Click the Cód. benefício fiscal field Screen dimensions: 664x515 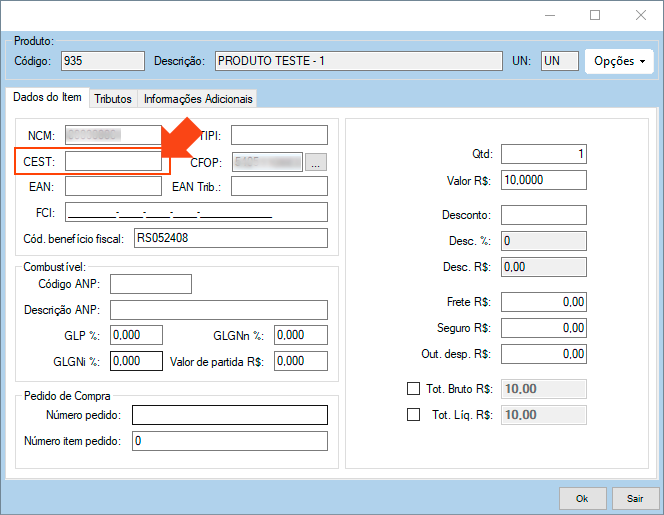coord(229,238)
